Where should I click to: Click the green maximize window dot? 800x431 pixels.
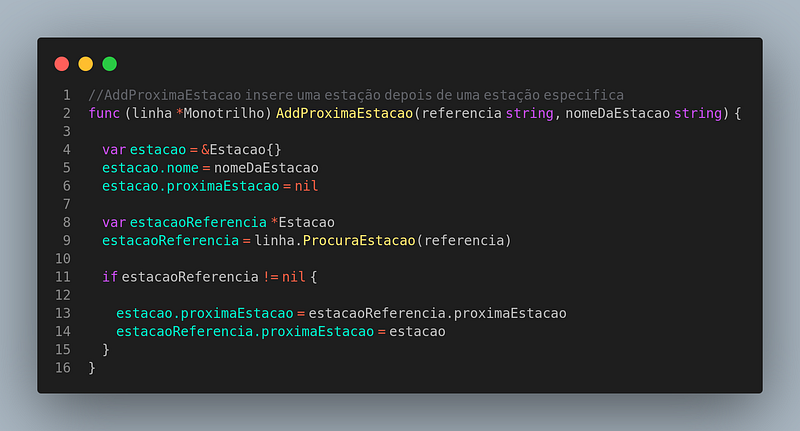110,64
